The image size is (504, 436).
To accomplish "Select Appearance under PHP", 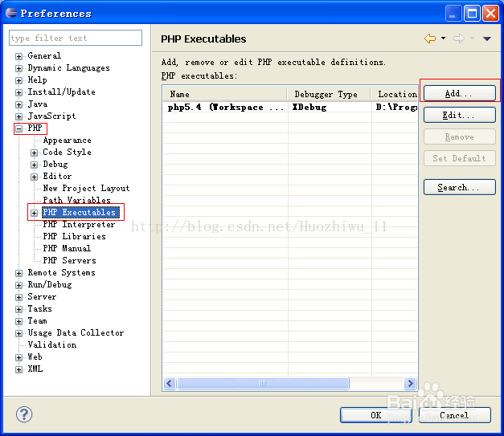I will [x=67, y=141].
